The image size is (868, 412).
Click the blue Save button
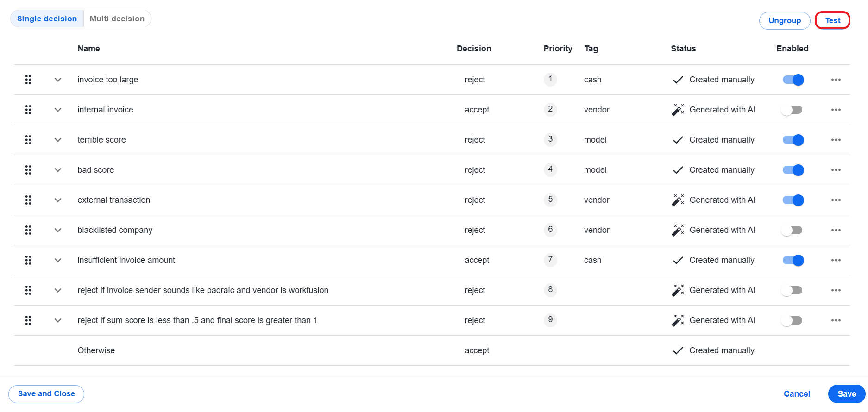(x=847, y=394)
